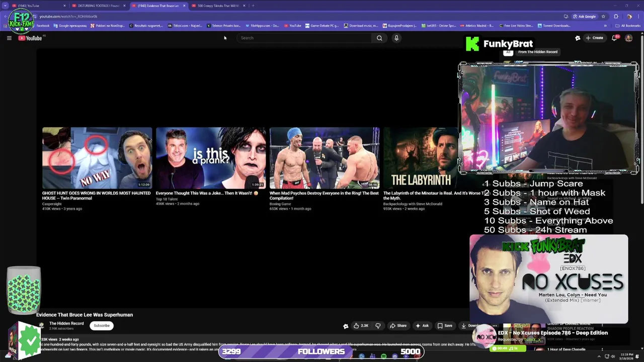Share the Bruce Lee video
Image resolution: width=644 pixels, height=362 pixels.
point(398,325)
